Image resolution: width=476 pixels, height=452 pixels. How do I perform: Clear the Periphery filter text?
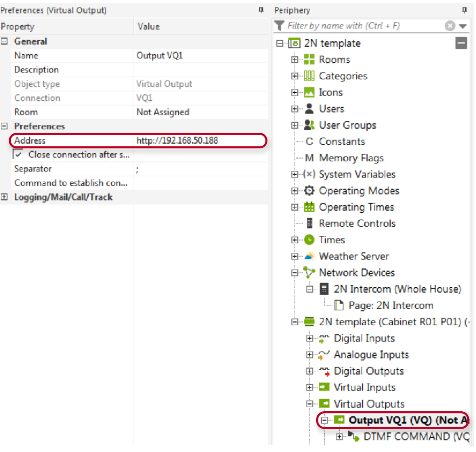point(450,26)
